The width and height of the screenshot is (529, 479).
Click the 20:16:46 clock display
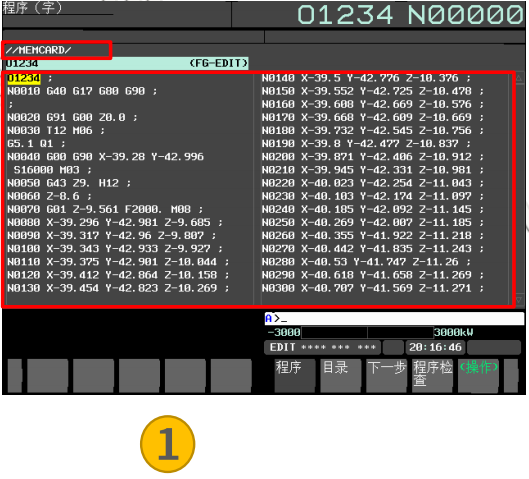click(x=435, y=347)
